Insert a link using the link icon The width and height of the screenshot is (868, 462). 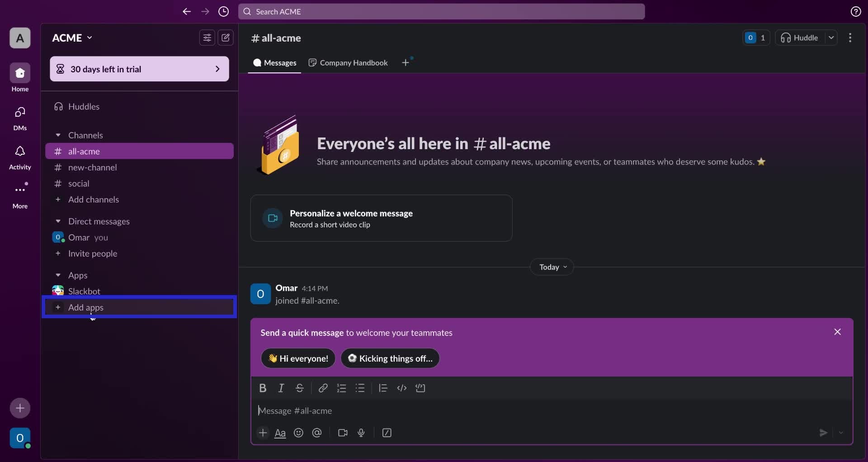tap(323, 388)
